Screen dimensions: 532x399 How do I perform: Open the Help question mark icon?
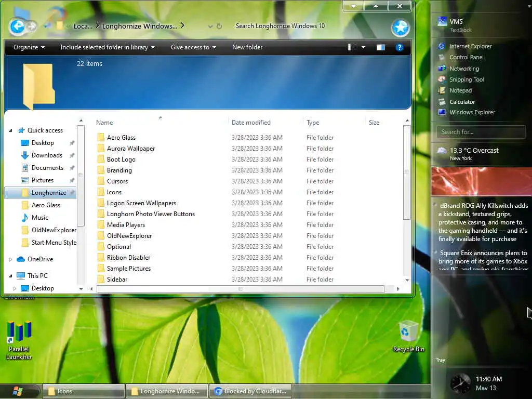pos(400,47)
